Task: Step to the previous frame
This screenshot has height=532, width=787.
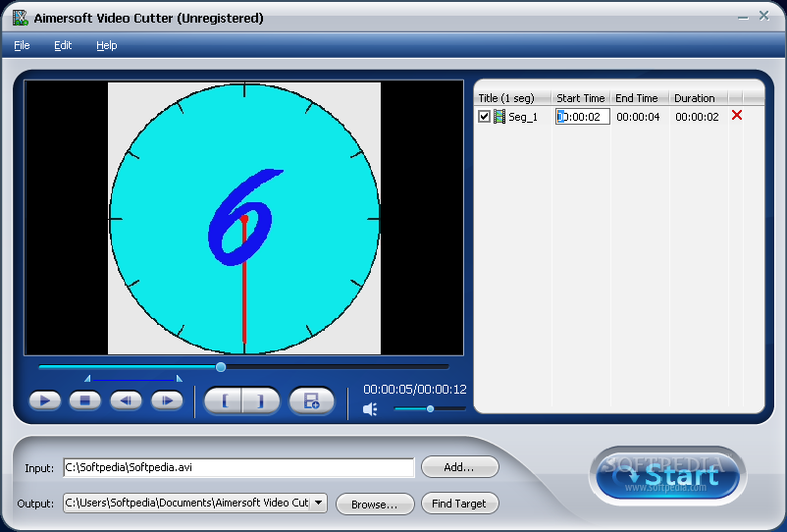Action: (x=126, y=400)
